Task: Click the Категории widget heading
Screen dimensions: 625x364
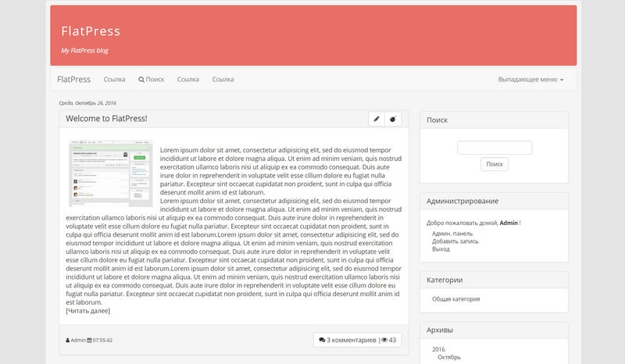Action: point(445,280)
